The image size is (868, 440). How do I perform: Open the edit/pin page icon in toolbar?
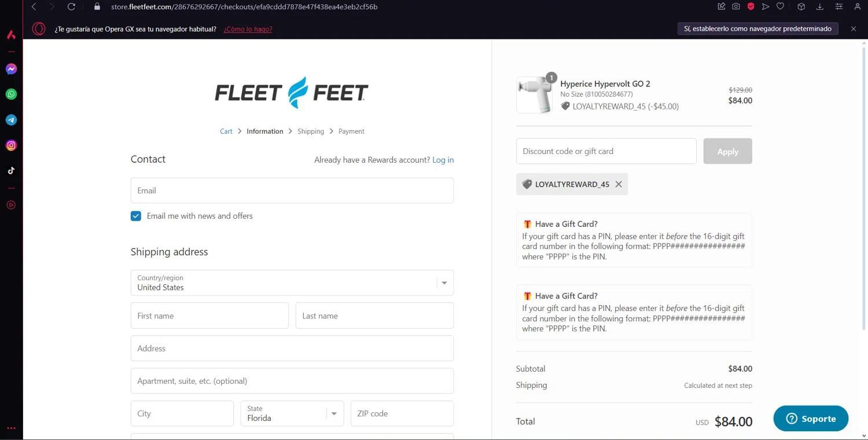click(x=722, y=6)
